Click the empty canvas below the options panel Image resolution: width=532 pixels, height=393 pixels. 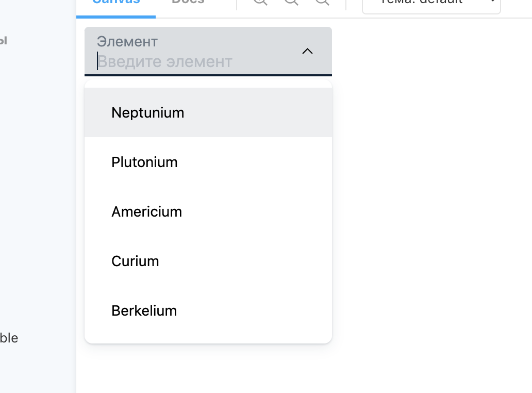(x=208, y=369)
